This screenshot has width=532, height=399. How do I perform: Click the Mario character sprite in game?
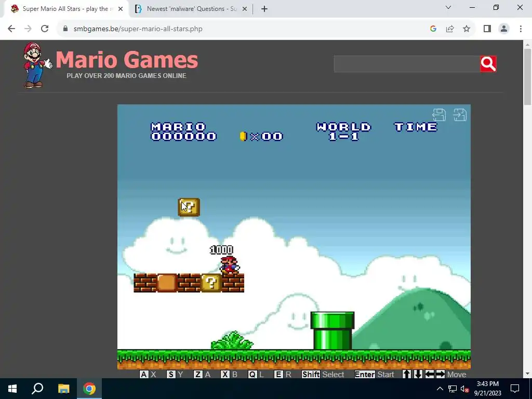[x=230, y=265]
